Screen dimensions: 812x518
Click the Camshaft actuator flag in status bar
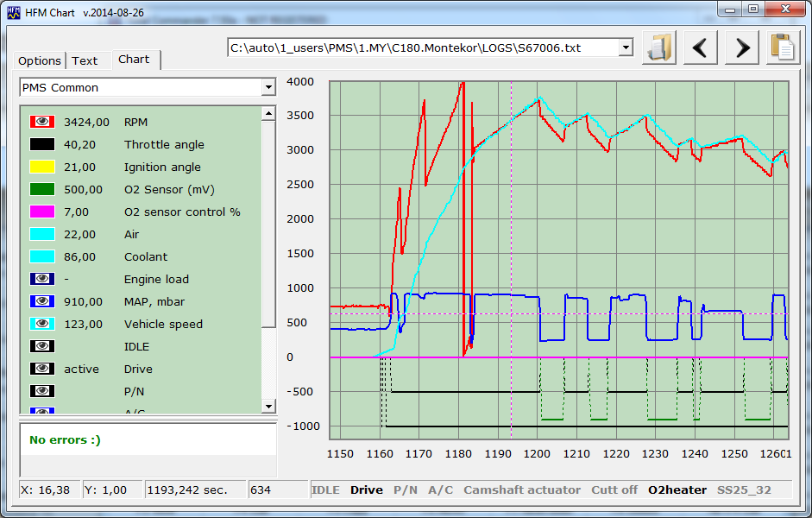(x=522, y=490)
